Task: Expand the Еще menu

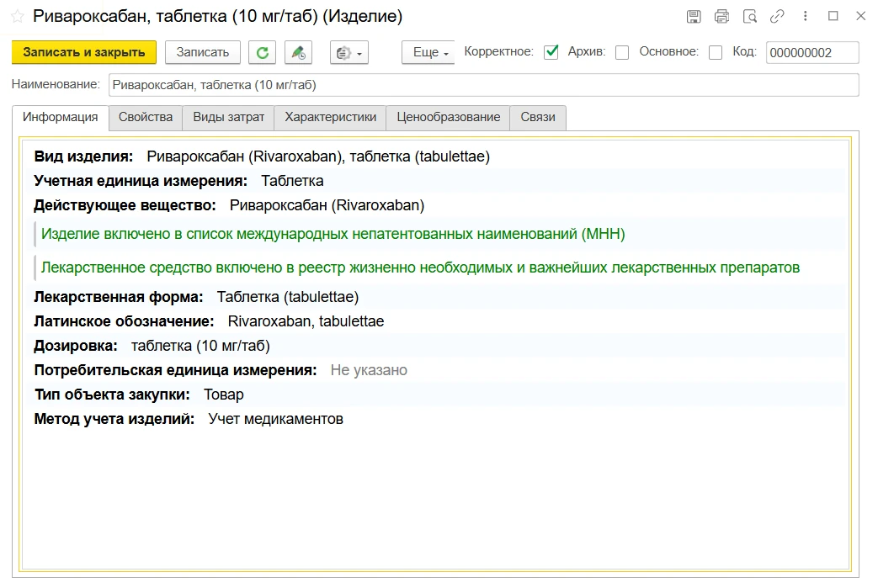Action: [428, 53]
